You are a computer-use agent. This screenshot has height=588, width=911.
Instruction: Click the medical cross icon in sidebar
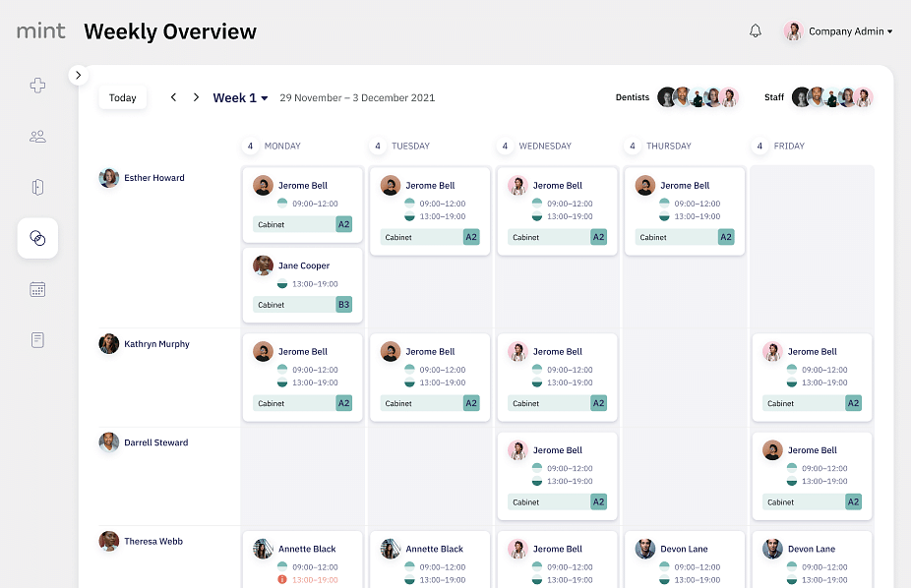tap(37, 86)
